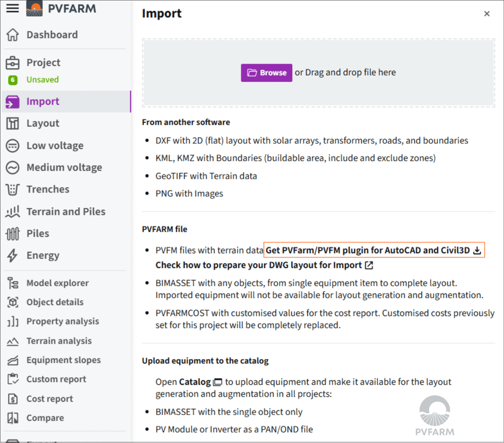504x443 pixels.
Task: Click the Equipment slopes icon
Action: tap(13, 360)
